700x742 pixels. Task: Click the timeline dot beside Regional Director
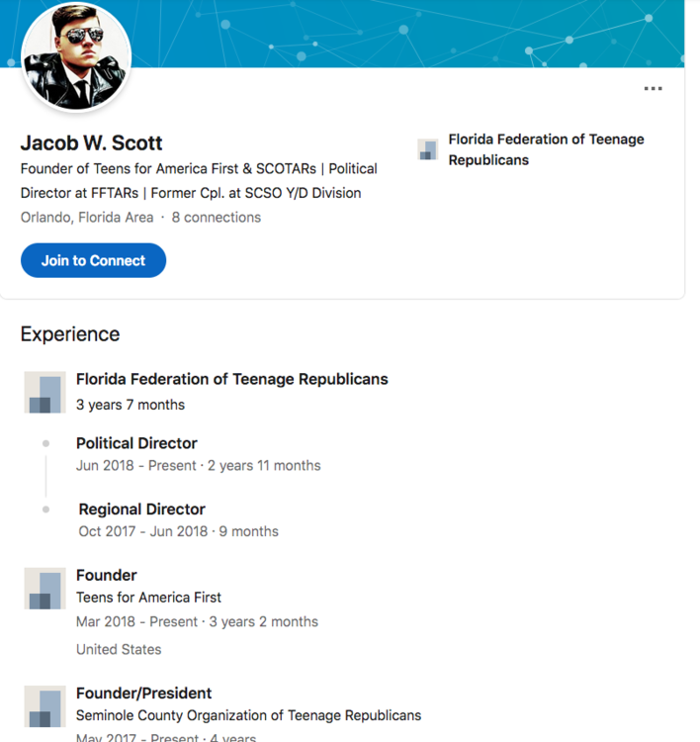45,510
